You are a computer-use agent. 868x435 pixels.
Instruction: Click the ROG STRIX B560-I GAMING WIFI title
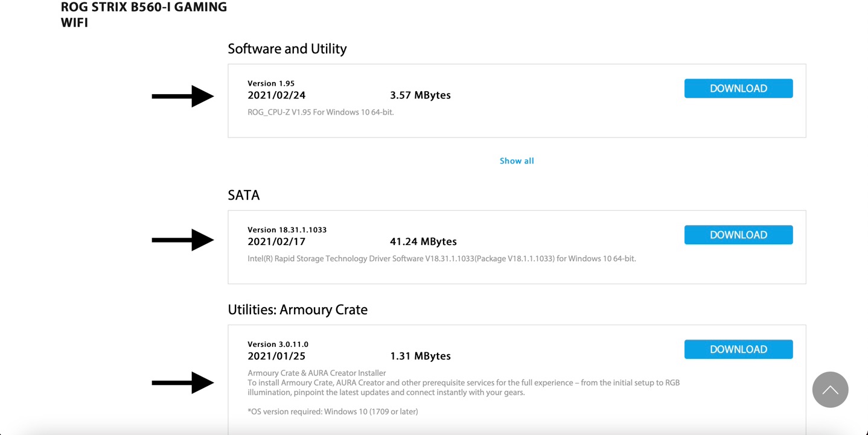click(144, 14)
